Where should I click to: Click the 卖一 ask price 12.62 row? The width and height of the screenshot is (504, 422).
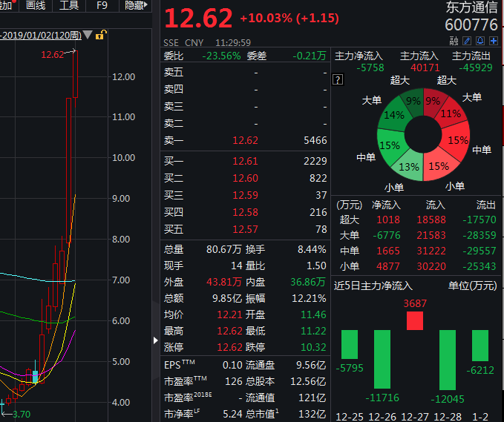click(x=245, y=140)
